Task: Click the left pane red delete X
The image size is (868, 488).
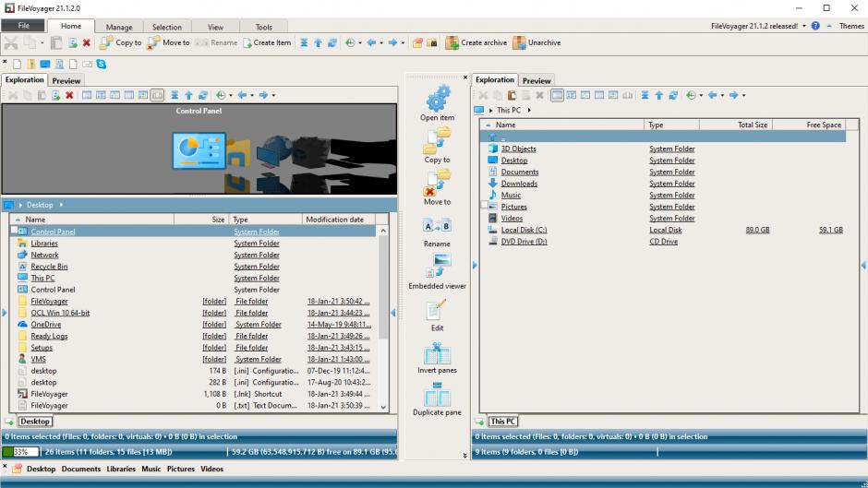Action: (x=70, y=95)
